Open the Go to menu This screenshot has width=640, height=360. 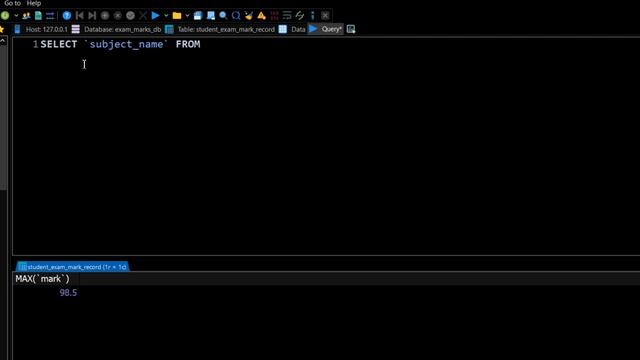pos(12,3)
